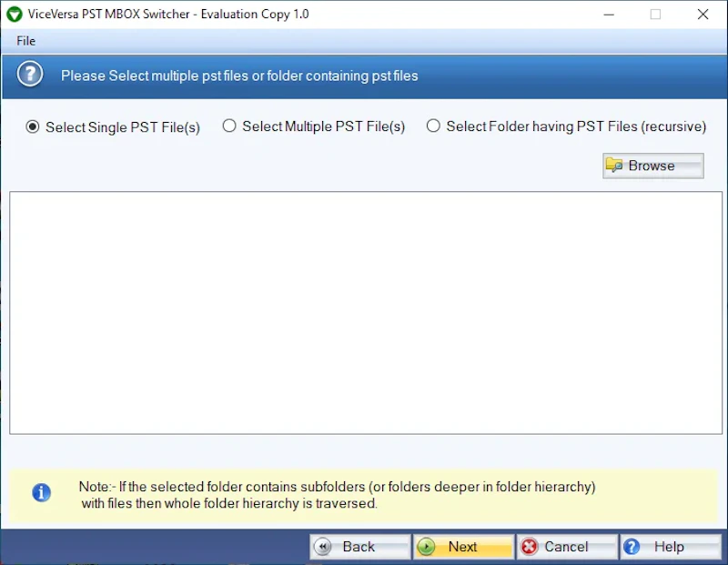The height and width of the screenshot is (565, 728).
Task: Click the Browse button
Action: click(x=653, y=166)
